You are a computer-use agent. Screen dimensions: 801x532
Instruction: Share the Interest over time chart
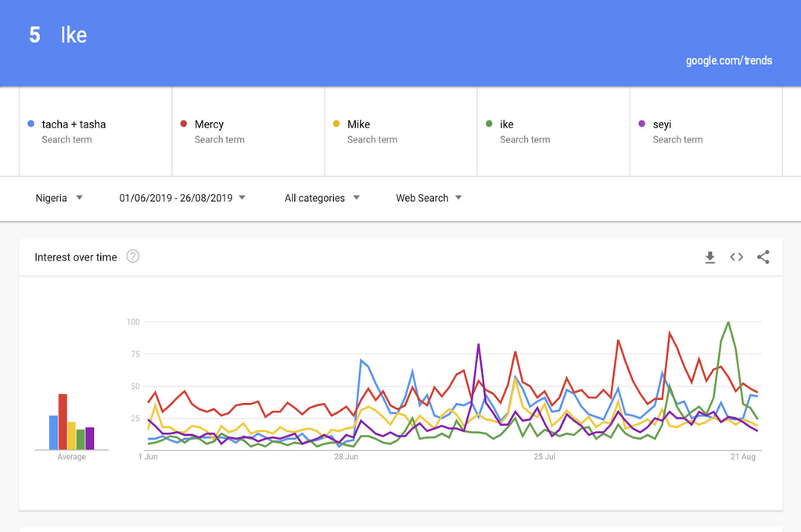point(763,257)
